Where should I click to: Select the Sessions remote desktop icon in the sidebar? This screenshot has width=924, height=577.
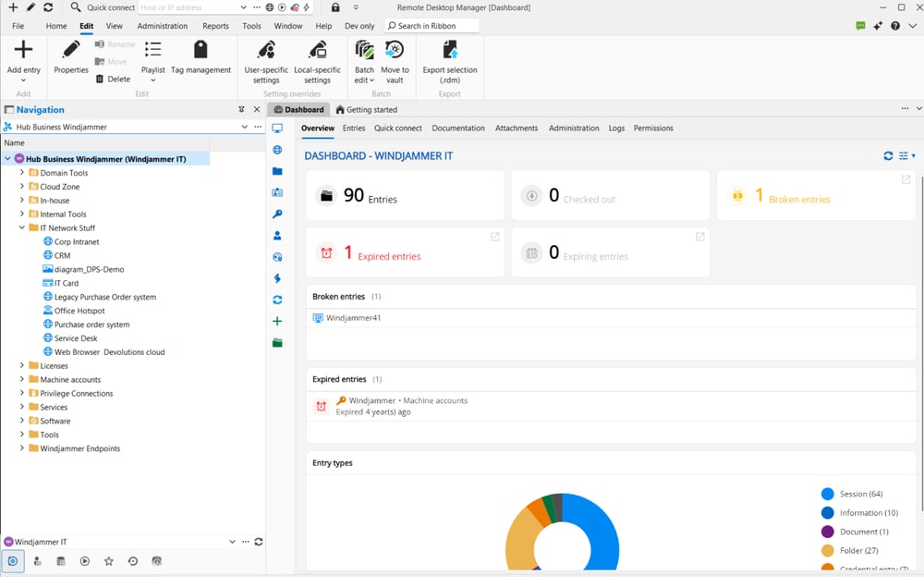(x=276, y=129)
